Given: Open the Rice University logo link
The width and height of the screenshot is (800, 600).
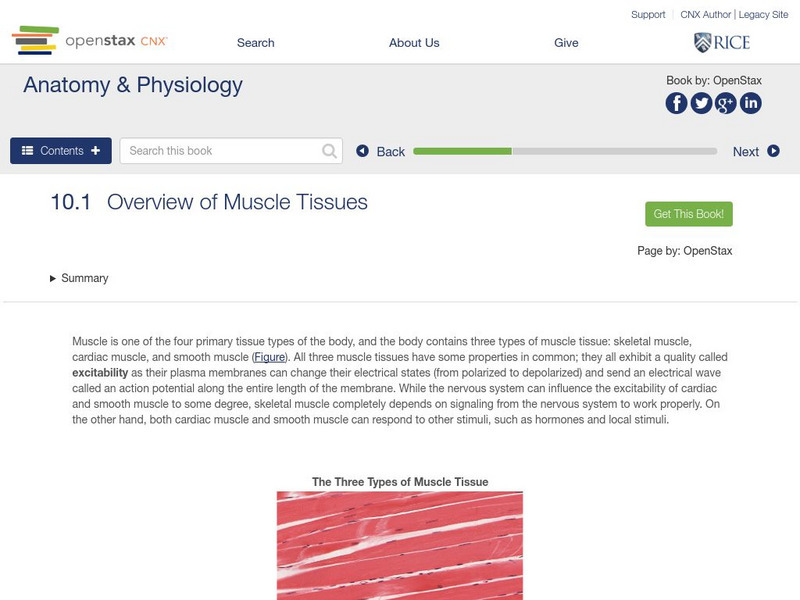Looking at the screenshot, I should coord(721,42).
